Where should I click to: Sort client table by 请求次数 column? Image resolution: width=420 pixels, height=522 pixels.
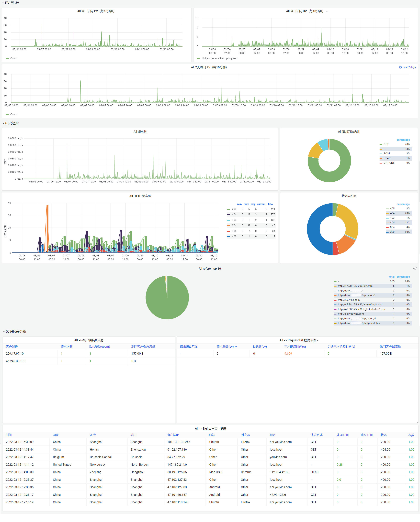[x=66, y=346]
